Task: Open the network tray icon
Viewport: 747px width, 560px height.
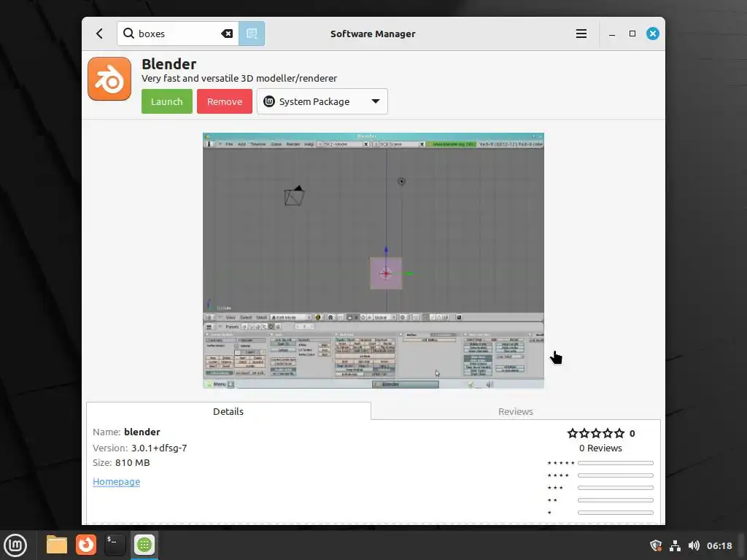Action: coord(675,545)
